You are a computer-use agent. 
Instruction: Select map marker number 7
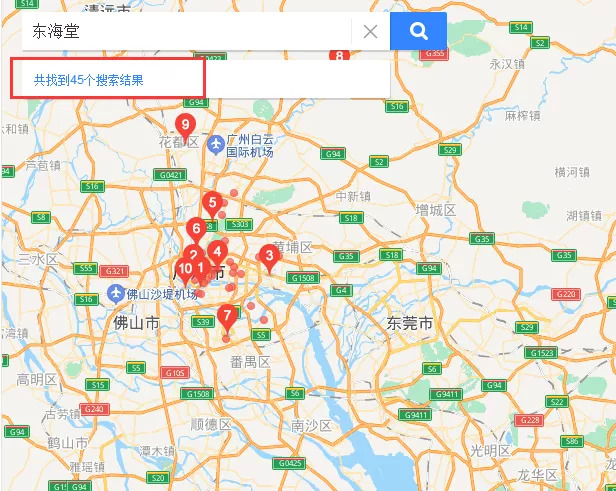(x=227, y=318)
